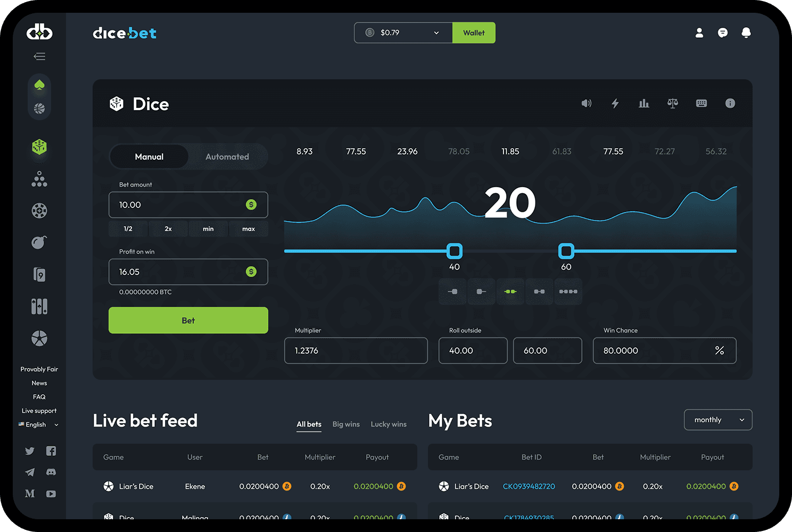Open the Wallet
Image resolution: width=792 pixels, height=532 pixels.
point(474,33)
